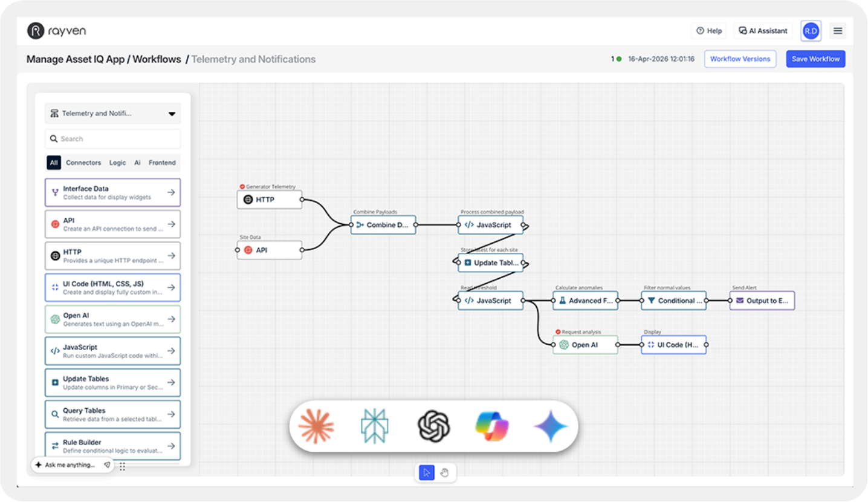Open the R.D user avatar menu

tap(811, 31)
